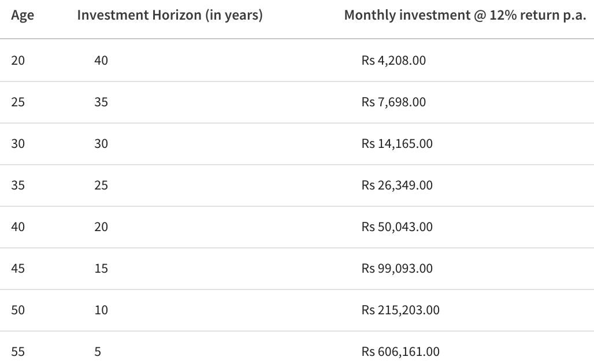Click the Rs 50,043.00 amount
The image size is (594, 364).
point(397,227)
